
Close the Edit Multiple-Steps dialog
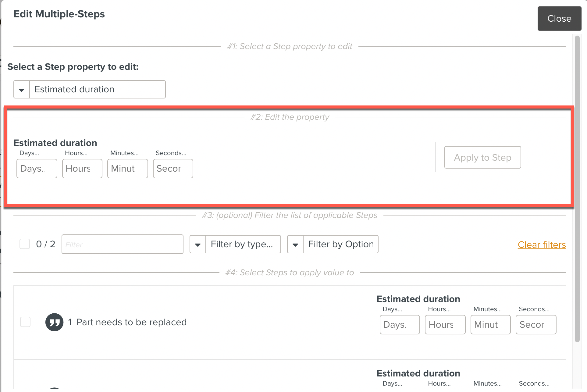(x=559, y=19)
